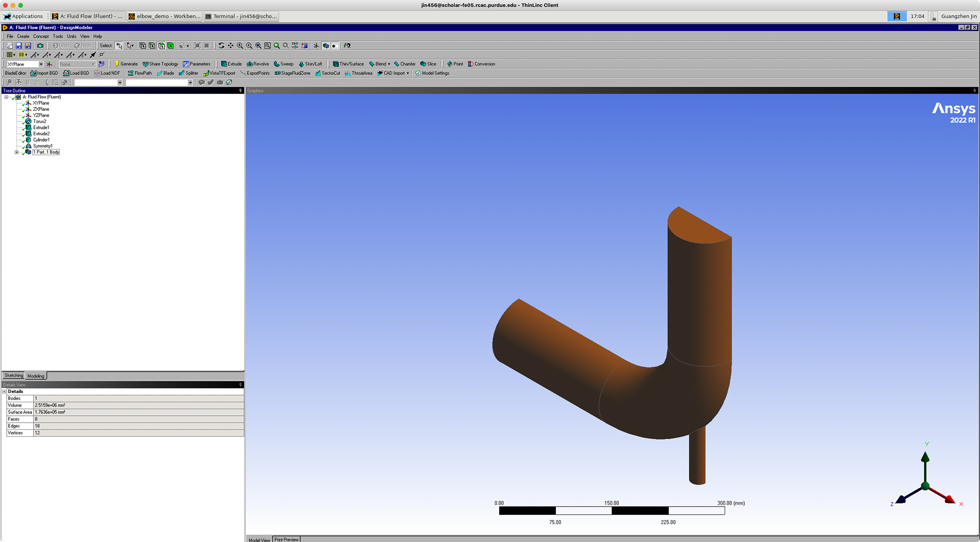This screenshot has width=980, height=542.
Task: Click the StageFluidZone tool
Action: click(292, 73)
